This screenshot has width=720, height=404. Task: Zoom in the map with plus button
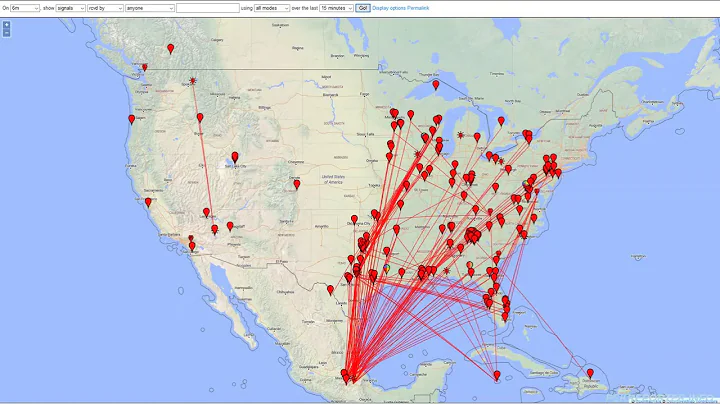(6, 25)
